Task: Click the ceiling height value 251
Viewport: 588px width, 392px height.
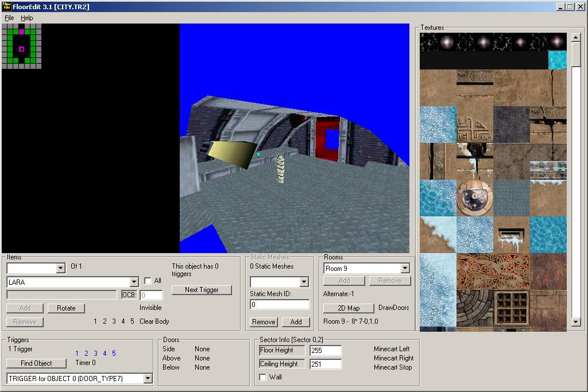Action: [x=326, y=364]
